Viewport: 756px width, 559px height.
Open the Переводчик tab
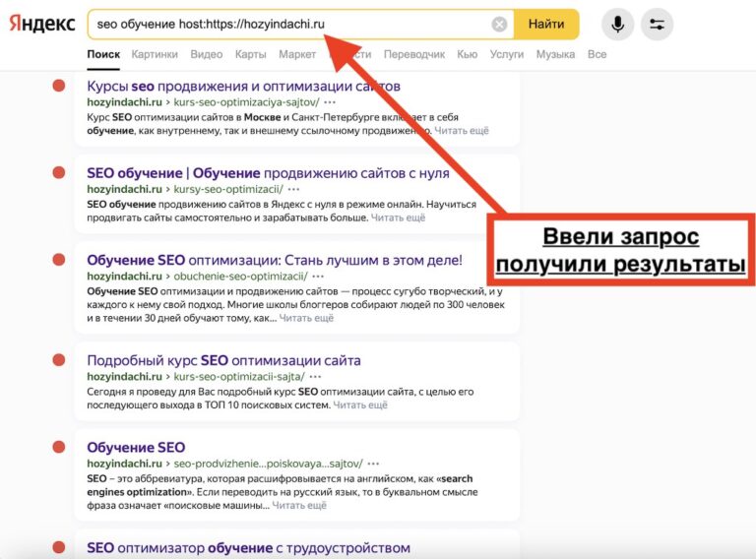click(x=414, y=54)
